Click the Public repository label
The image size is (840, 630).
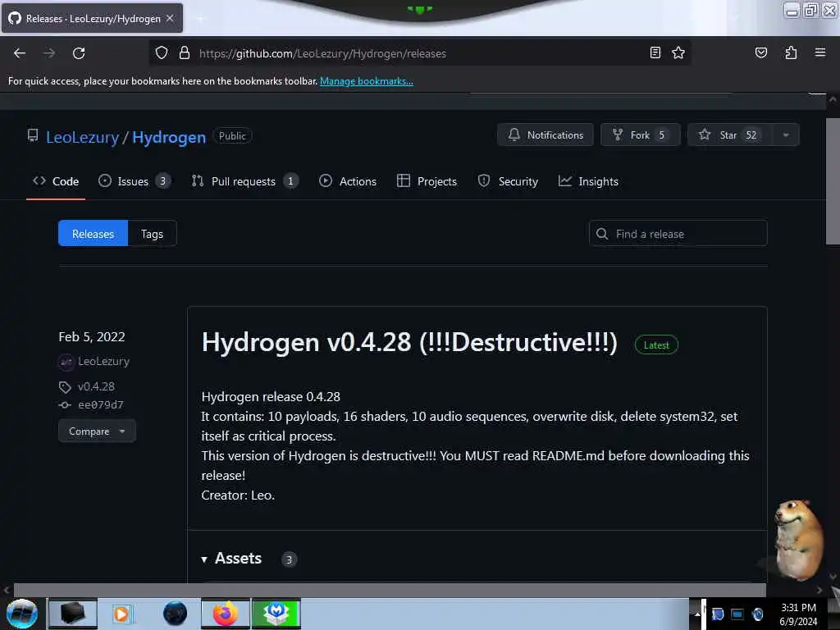[232, 136]
